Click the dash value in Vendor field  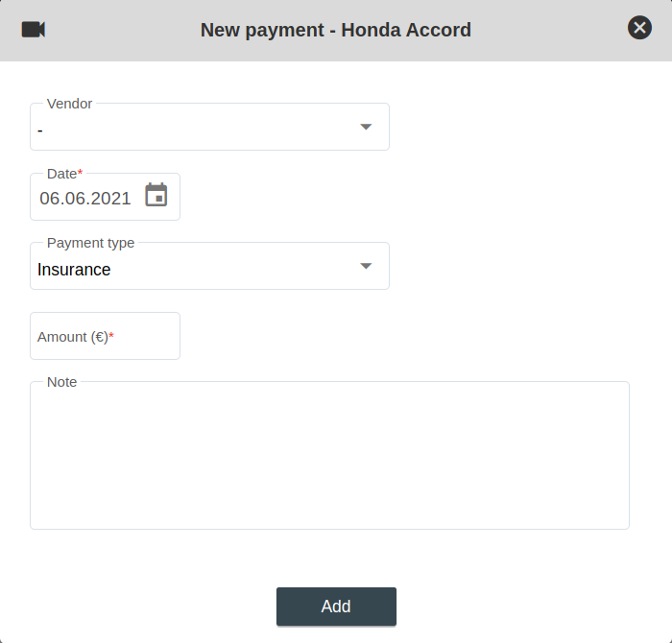[x=40, y=131]
